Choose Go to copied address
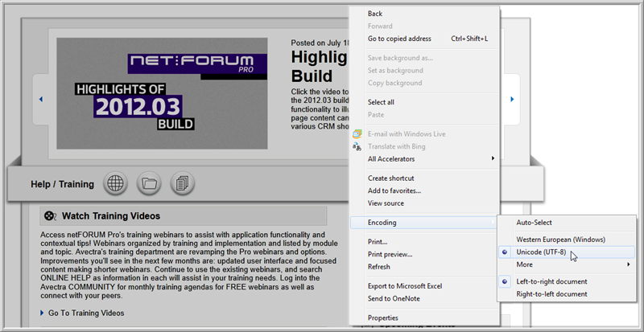 424,39
